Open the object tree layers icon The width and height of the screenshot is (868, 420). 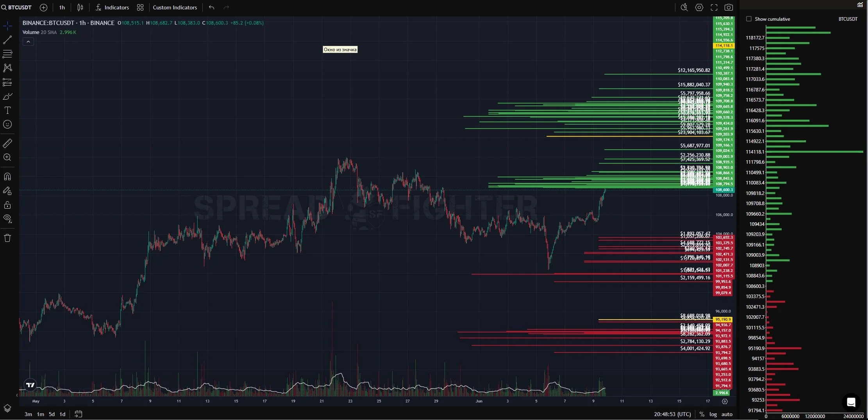[x=7, y=408]
